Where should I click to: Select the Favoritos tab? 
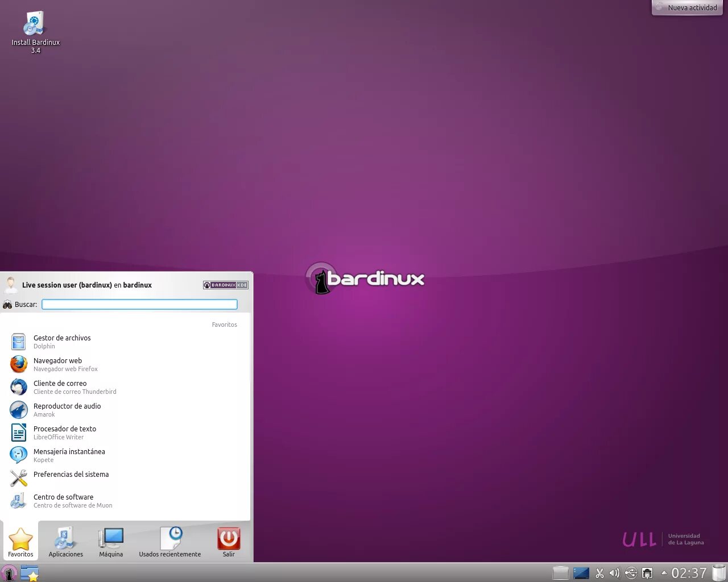click(x=20, y=542)
